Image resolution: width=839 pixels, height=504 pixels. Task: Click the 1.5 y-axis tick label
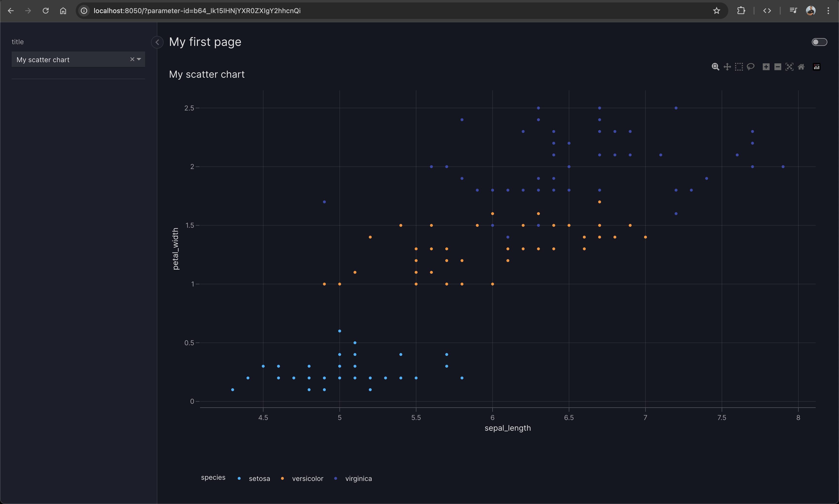pyautogui.click(x=190, y=226)
